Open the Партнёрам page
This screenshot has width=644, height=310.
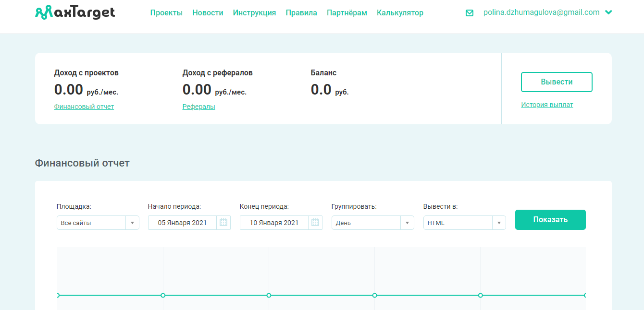347,13
